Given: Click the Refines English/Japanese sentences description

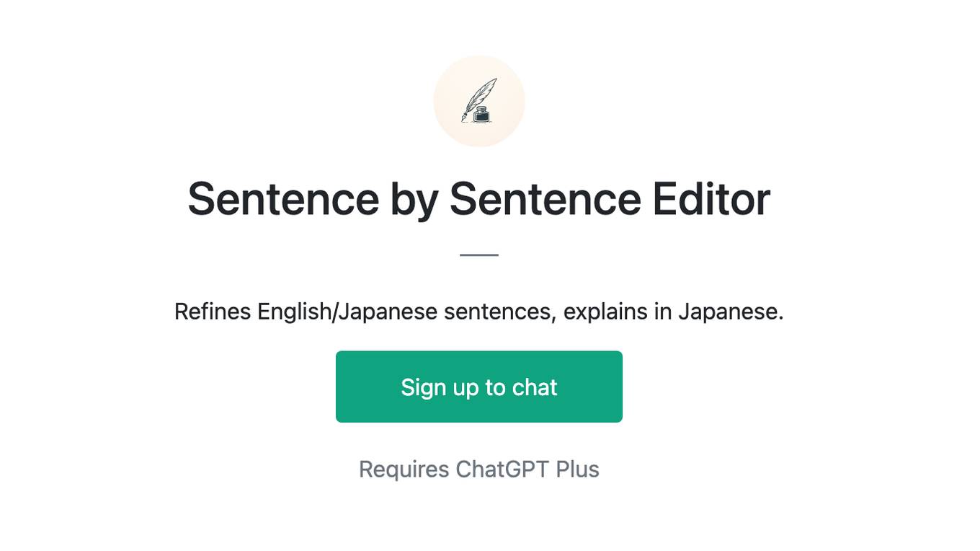Looking at the screenshot, I should (479, 312).
